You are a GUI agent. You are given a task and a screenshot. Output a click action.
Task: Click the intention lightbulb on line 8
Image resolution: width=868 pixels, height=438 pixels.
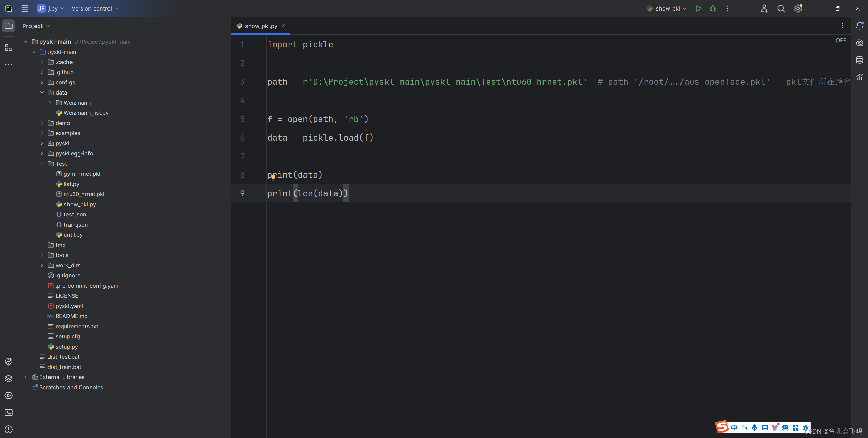click(273, 177)
